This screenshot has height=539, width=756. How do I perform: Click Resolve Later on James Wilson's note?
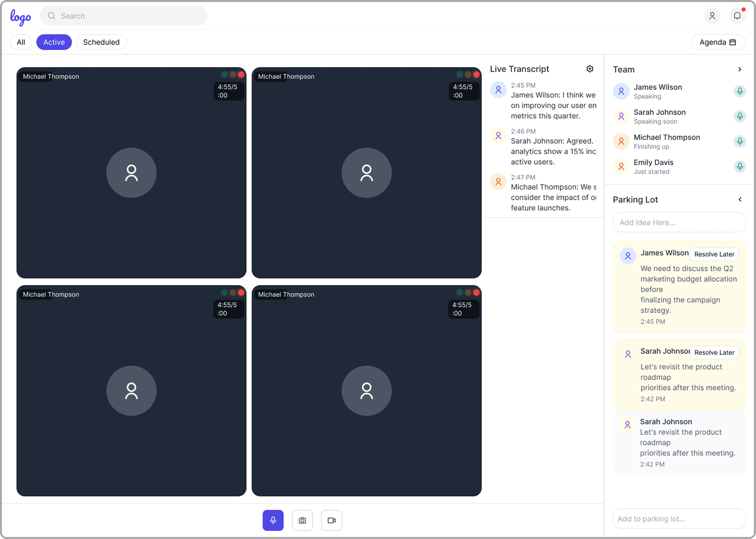pyautogui.click(x=714, y=254)
